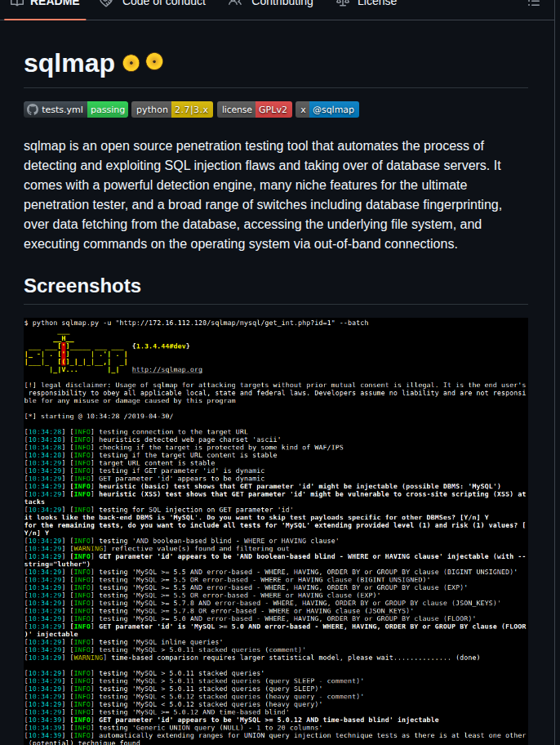Click the Contributing people icon
Viewport: 560px width, 745px height.
[x=234, y=2]
